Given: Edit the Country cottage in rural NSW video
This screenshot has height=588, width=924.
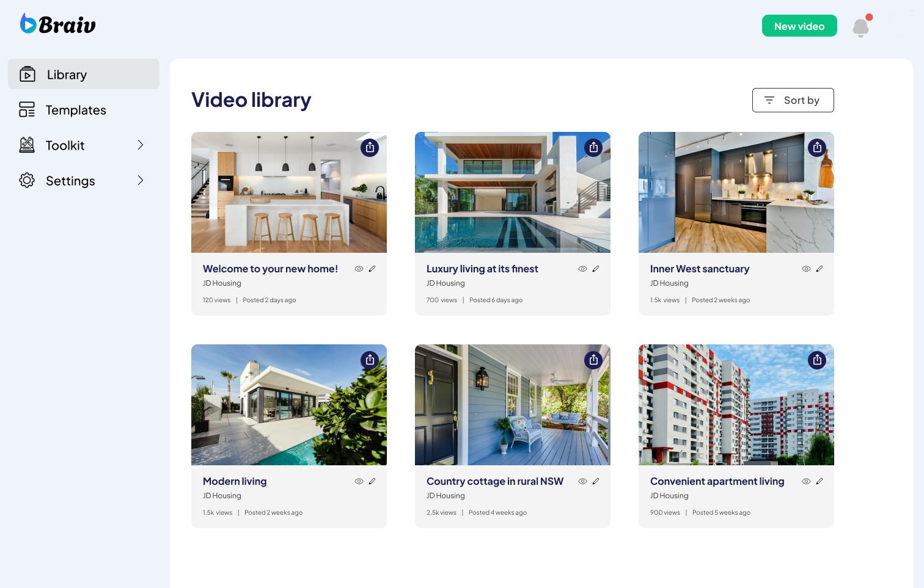Looking at the screenshot, I should click(596, 481).
